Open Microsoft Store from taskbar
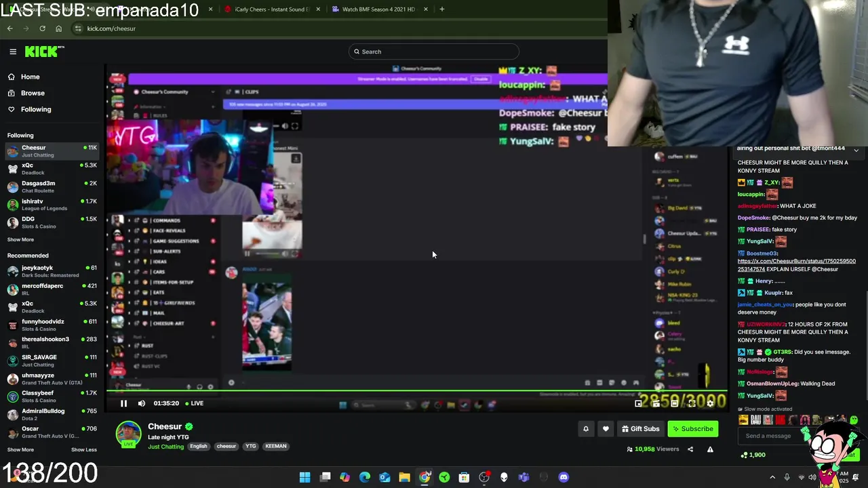The height and width of the screenshot is (488, 868). [x=464, y=477]
